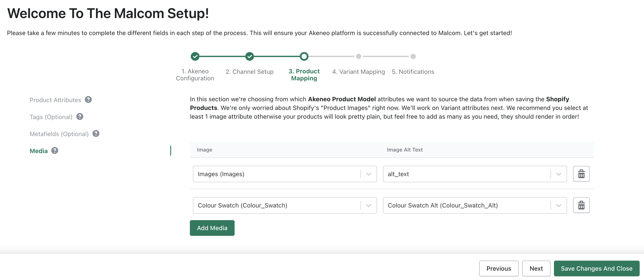
Task: Select Product Attributes in sidebar
Action: [55, 100]
